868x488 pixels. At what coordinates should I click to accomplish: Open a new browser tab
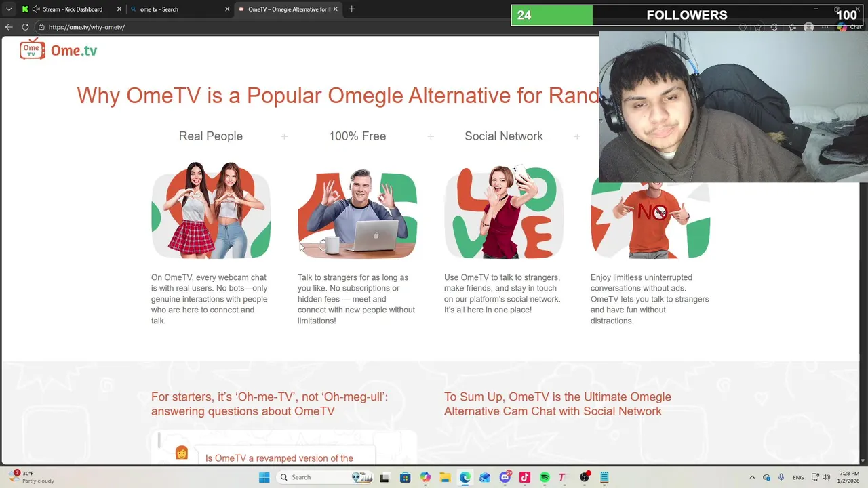pyautogui.click(x=351, y=9)
